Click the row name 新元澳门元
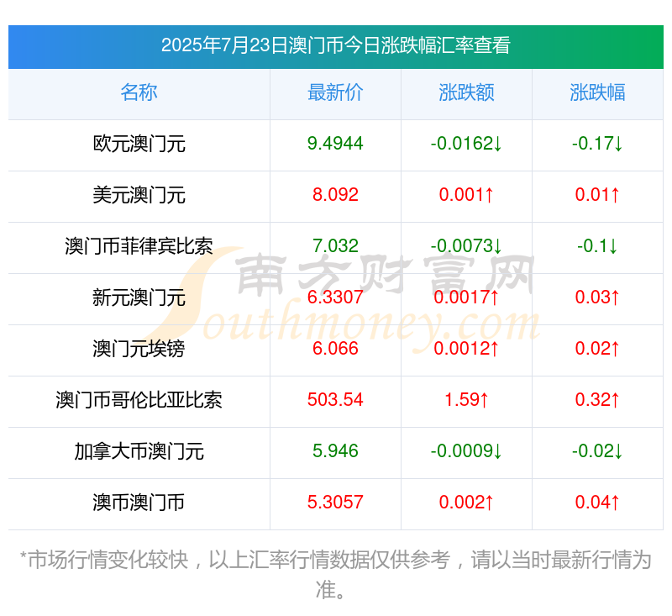Screen dimensions: 672x616 139,297
